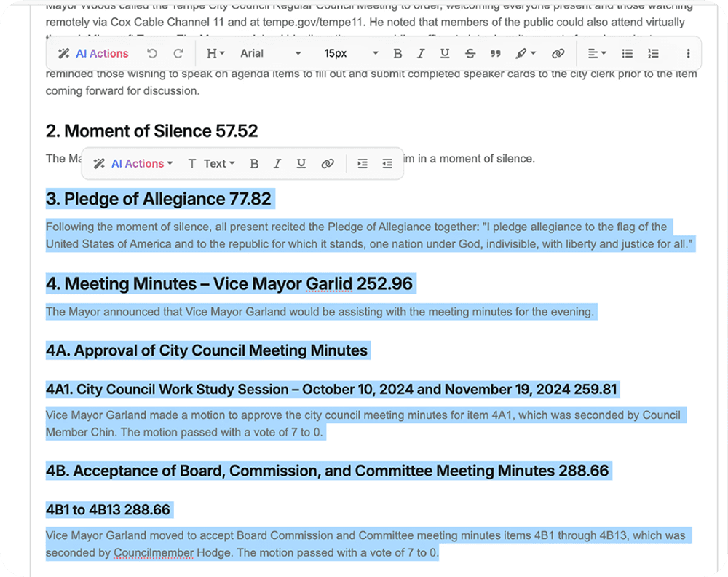The height and width of the screenshot is (577, 728).
Task: Apply strikethrough formatting
Action: tap(470, 53)
